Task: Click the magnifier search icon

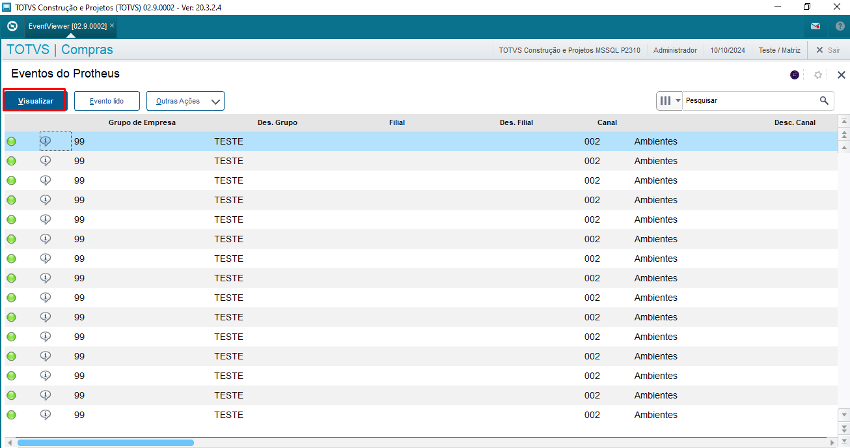Action: tap(824, 100)
